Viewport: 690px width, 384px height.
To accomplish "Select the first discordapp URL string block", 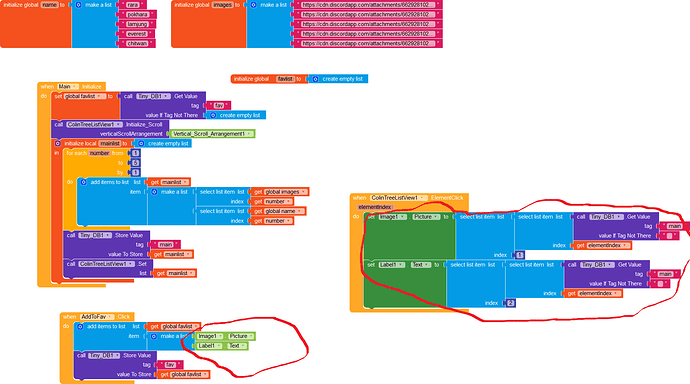I will point(368,5).
